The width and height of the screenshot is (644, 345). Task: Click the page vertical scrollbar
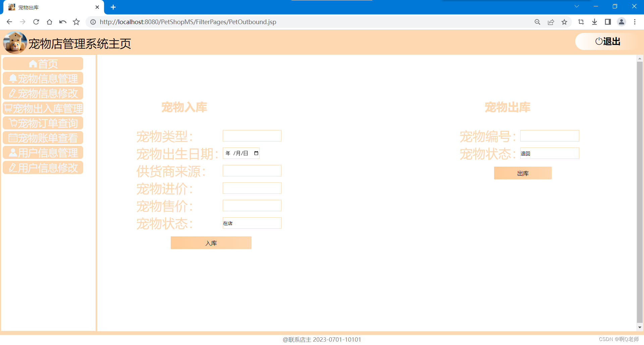pyautogui.click(x=640, y=192)
